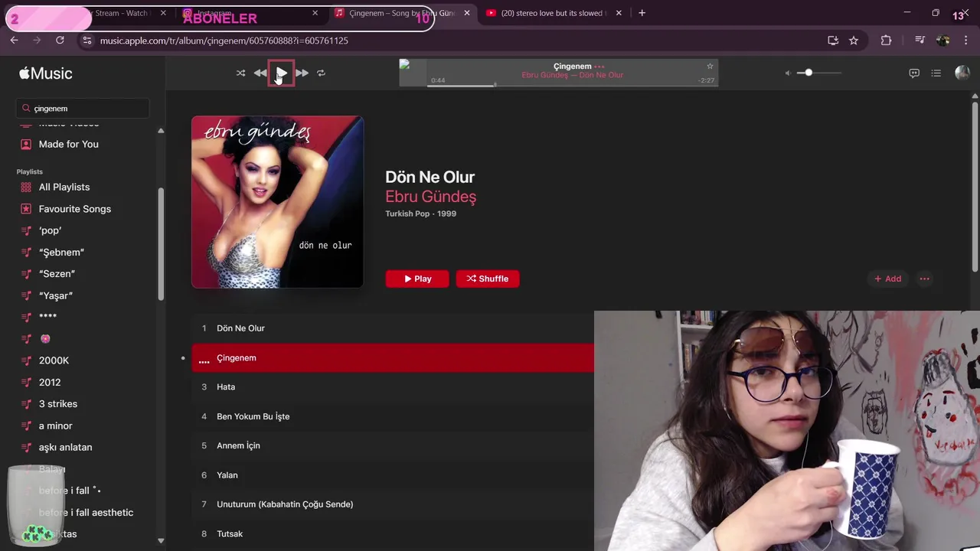
Task: Open browser media control icon
Action: click(x=920, y=41)
